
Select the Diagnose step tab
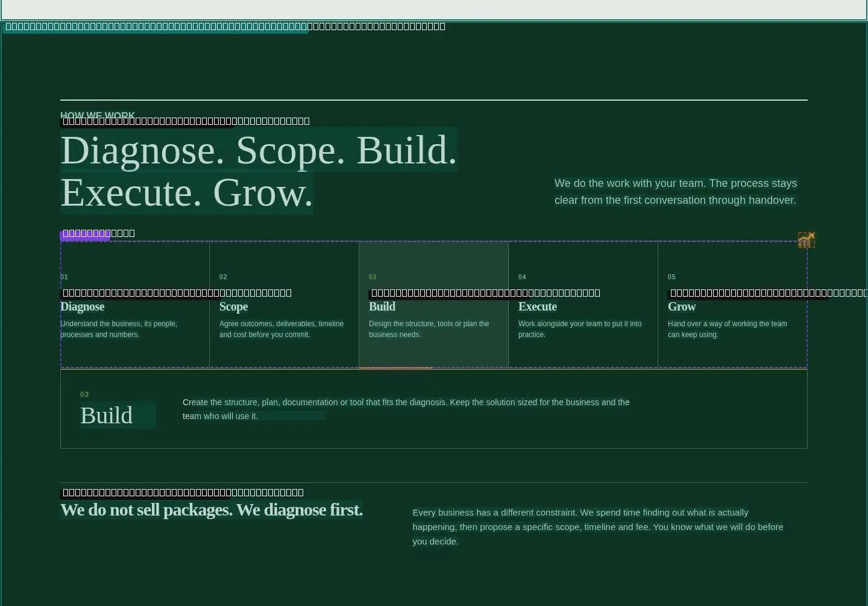pyautogui.click(x=135, y=305)
